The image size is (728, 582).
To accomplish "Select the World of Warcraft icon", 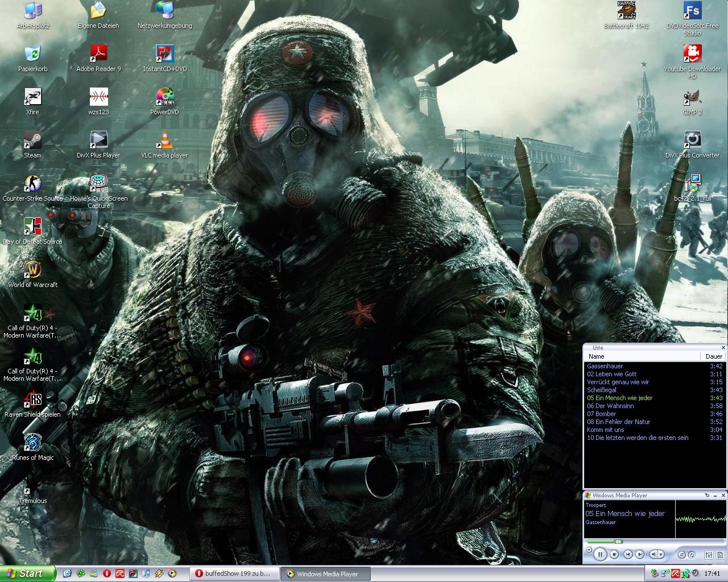I will point(32,275).
